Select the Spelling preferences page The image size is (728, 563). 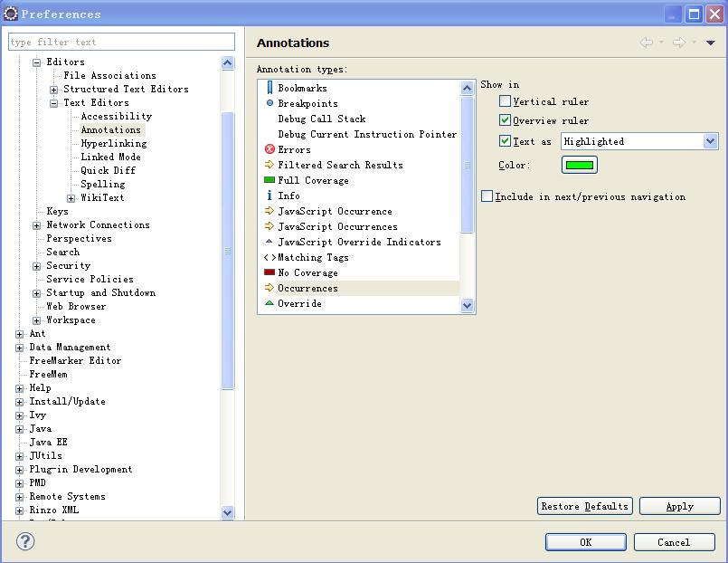point(102,184)
